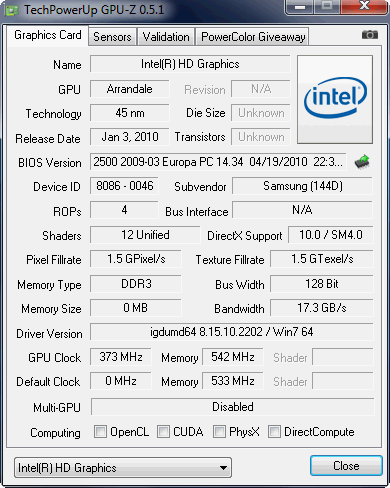Click the Memory Type field DDR3

coord(136,284)
